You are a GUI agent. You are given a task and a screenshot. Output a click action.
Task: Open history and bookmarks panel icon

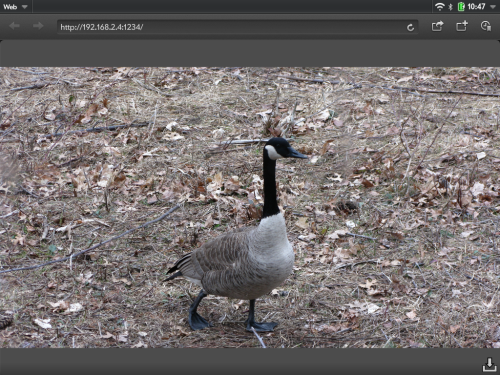[x=486, y=26]
